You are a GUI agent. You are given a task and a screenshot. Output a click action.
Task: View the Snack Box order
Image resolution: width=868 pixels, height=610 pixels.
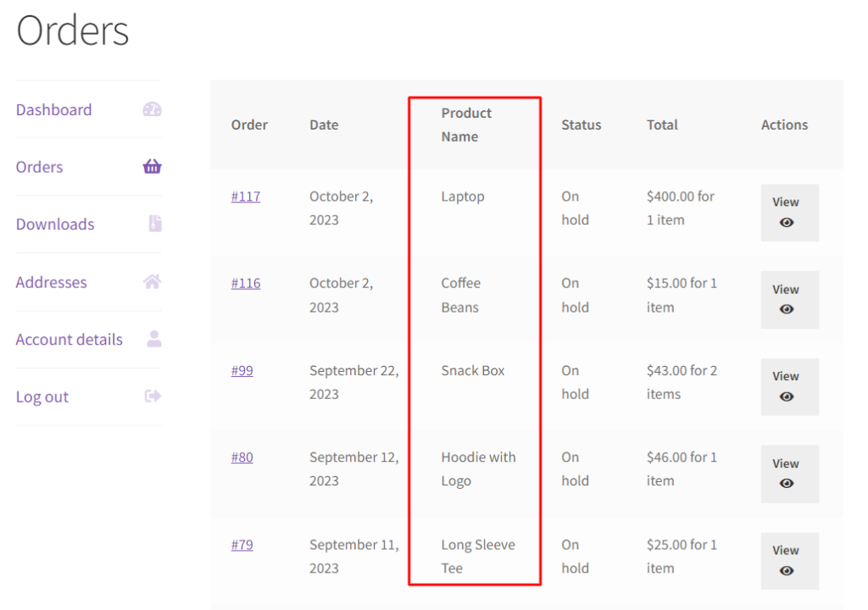(789, 386)
